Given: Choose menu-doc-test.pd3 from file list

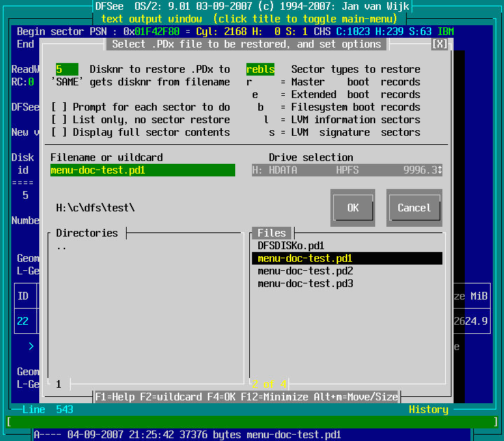Looking at the screenshot, I should pos(305,283).
